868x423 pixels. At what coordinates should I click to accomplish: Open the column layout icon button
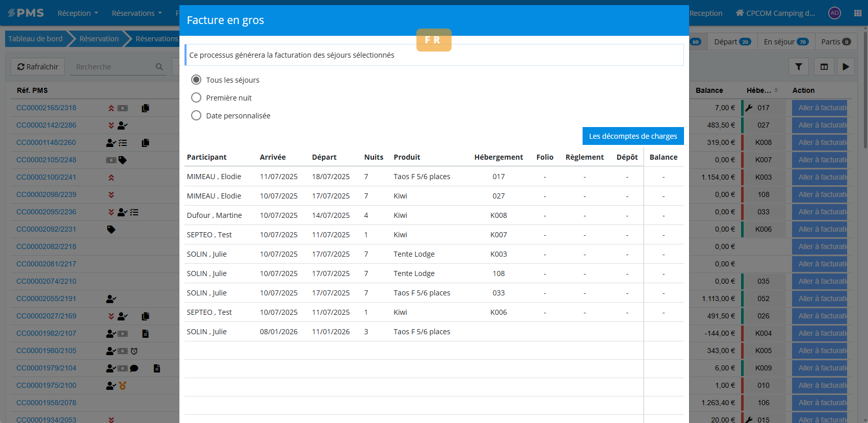pos(824,67)
